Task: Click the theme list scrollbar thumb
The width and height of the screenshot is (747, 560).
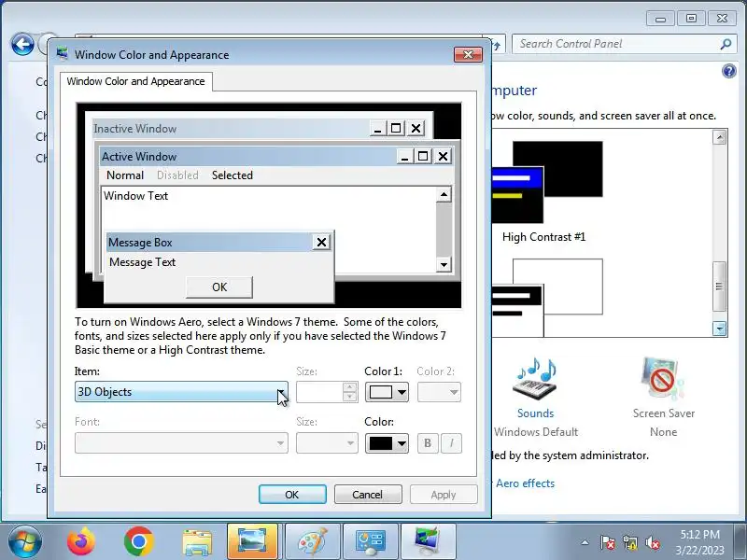Action: (x=719, y=287)
